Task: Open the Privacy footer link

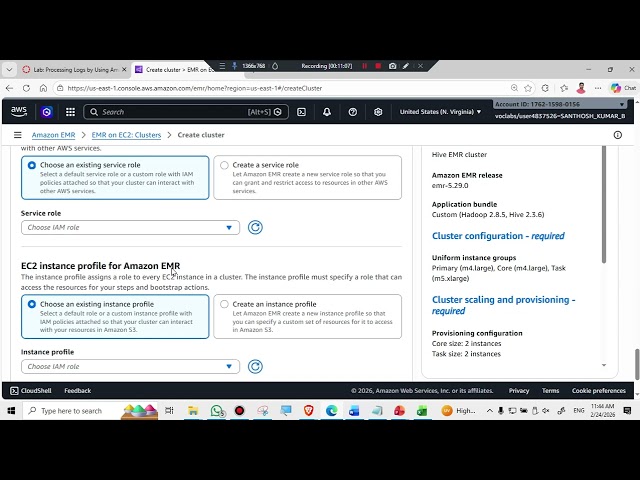Action: point(519,391)
